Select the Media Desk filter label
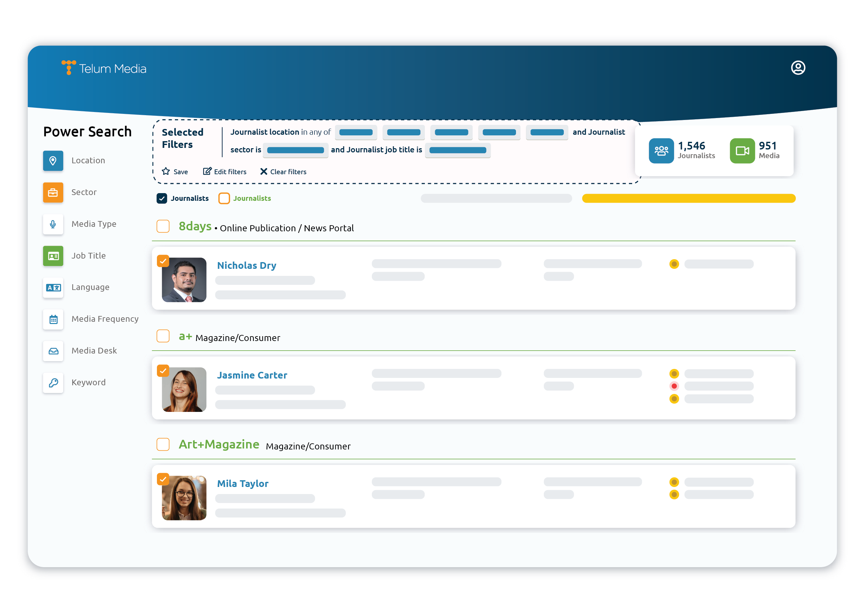868x614 pixels. coord(94,351)
